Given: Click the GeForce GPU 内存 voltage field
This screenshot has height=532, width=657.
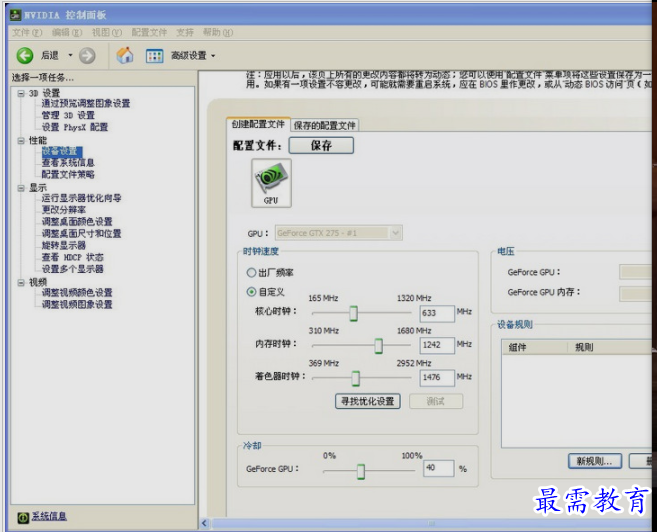Looking at the screenshot, I should click(x=636, y=294).
